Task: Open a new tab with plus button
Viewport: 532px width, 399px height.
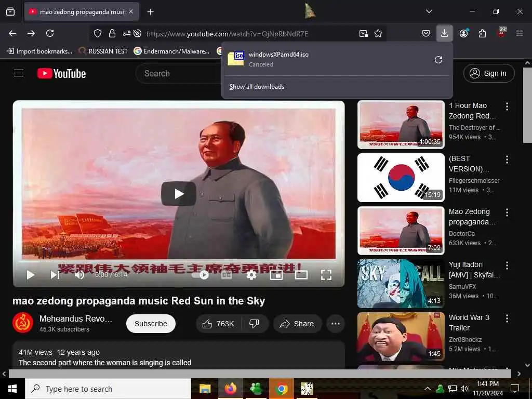Action: point(150,12)
